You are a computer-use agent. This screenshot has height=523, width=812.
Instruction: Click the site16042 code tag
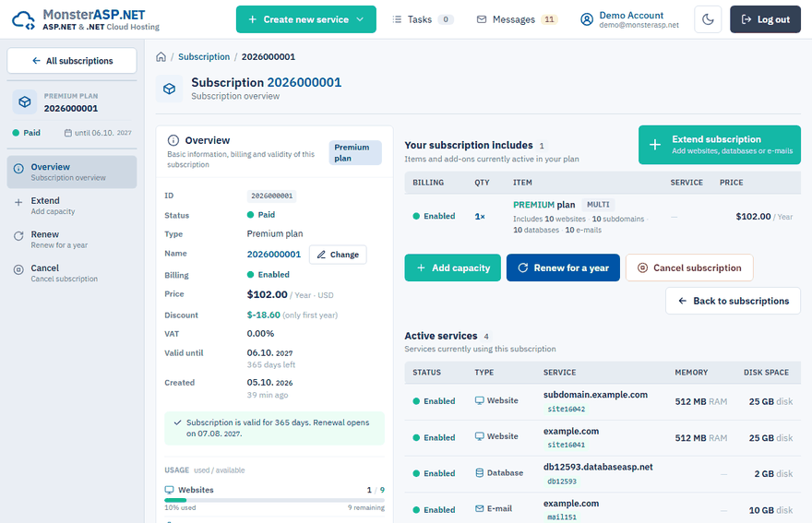[x=566, y=409]
